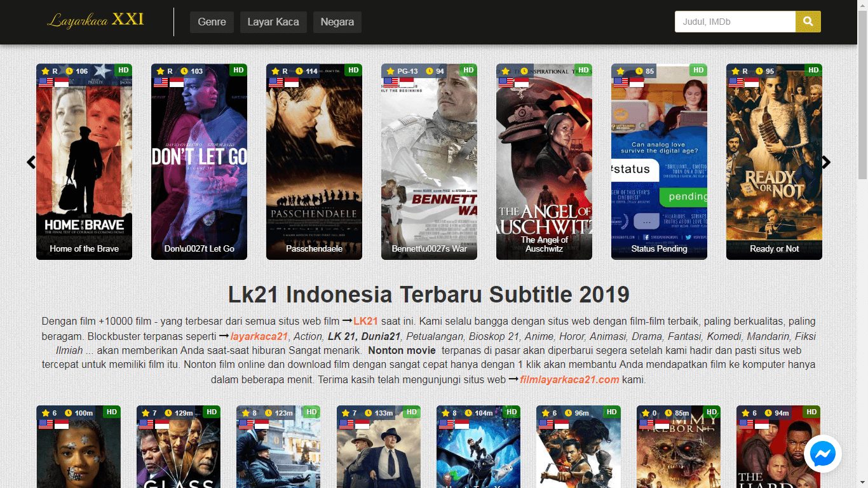Click the star rating icon on Home of the Brave
Viewport: 868px width, 488px height.
pyautogui.click(x=45, y=71)
